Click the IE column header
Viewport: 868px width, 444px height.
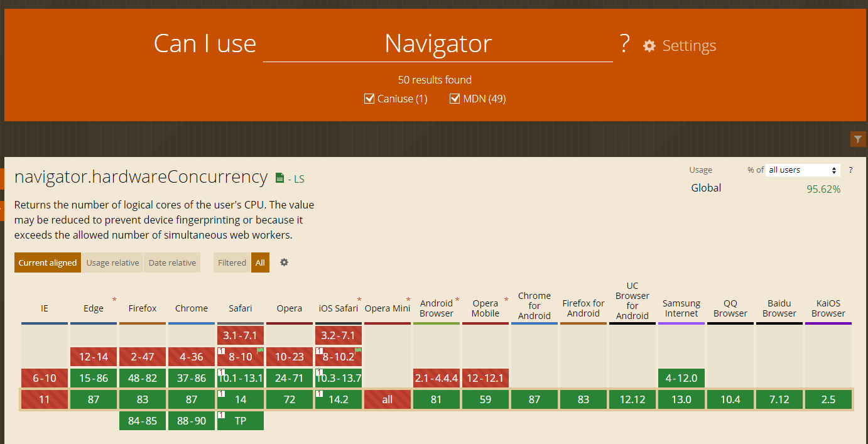tap(45, 308)
